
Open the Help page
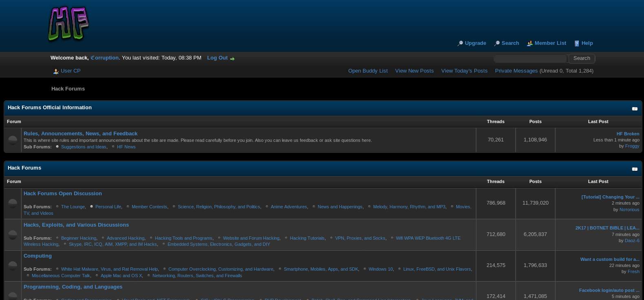587,43
